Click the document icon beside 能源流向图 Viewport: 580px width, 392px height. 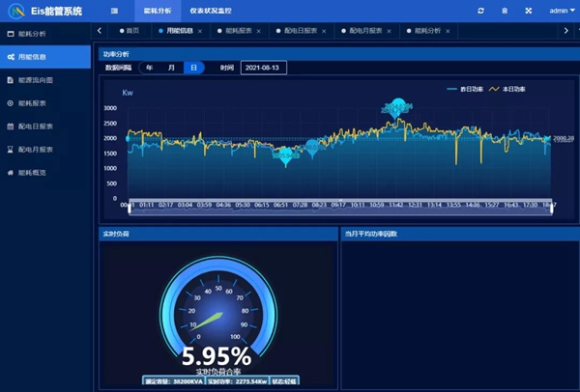pyautogui.click(x=11, y=80)
